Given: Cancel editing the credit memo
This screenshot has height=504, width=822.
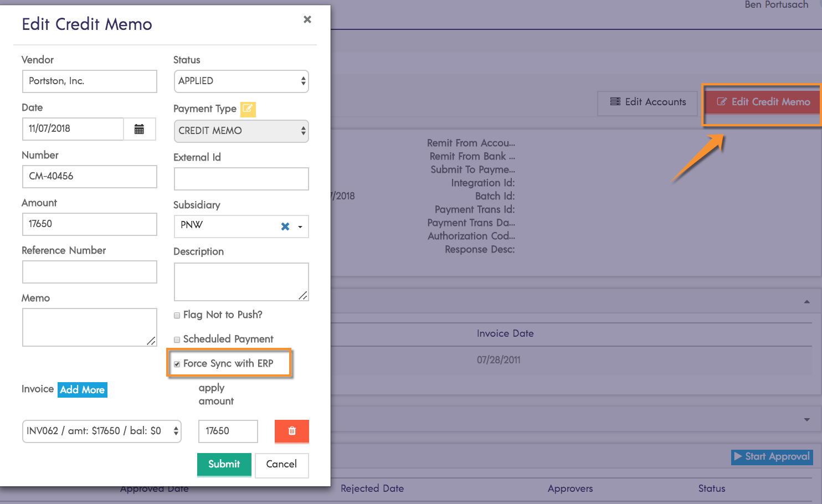Looking at the screenshot, I should pos(281,464).
